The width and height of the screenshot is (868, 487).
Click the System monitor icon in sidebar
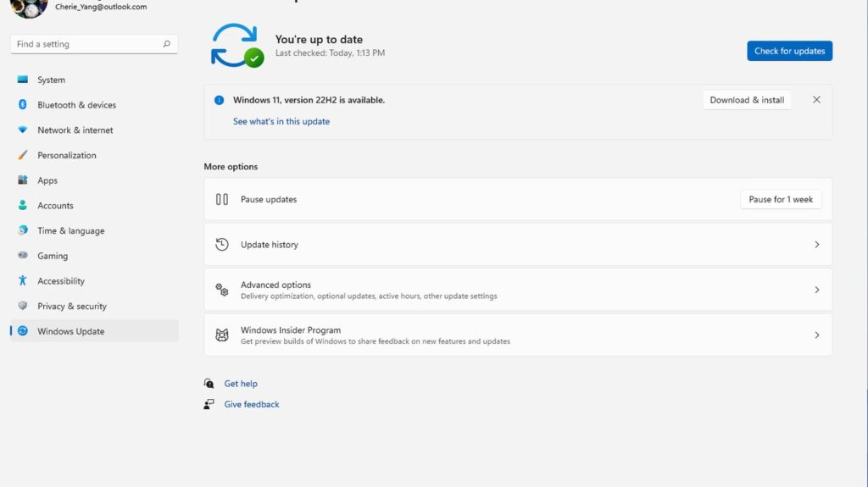(23, 80)
